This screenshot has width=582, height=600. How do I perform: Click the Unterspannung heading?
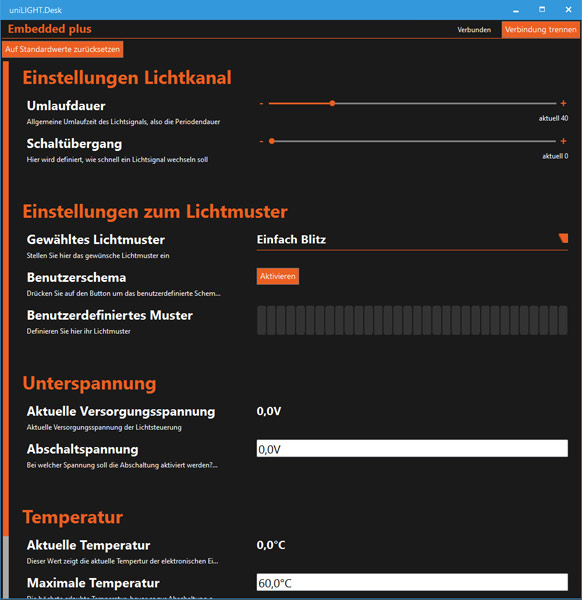[90, 384]
